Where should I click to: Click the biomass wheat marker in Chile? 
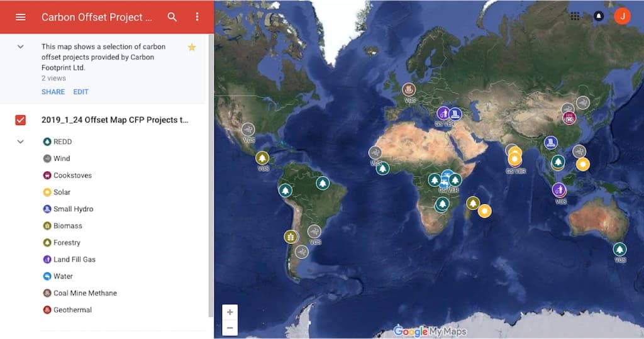click(x=291, y=236)
